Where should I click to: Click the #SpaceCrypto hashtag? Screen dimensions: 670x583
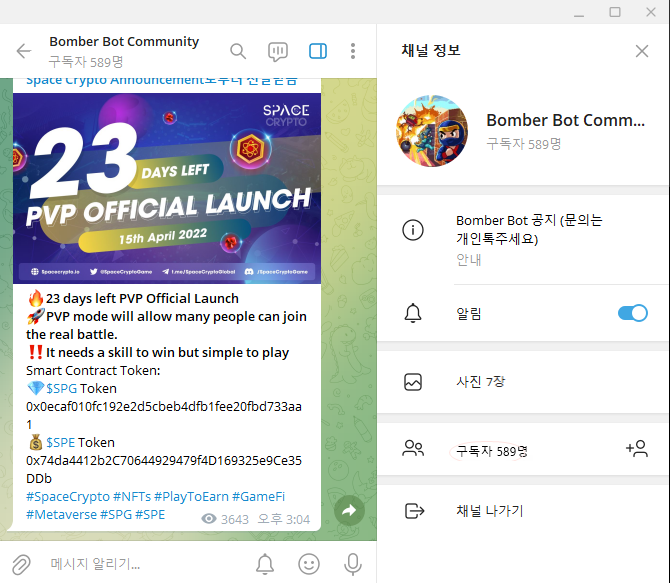[68, 497]
